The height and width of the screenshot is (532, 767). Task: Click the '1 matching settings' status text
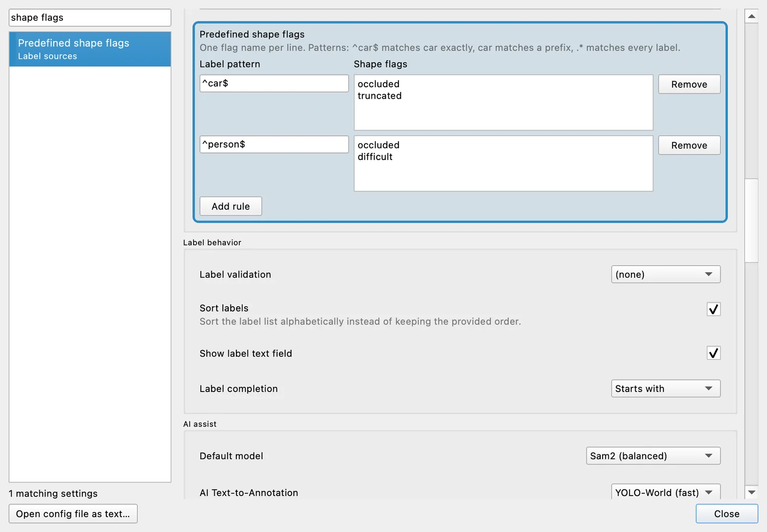coord(53,494)
